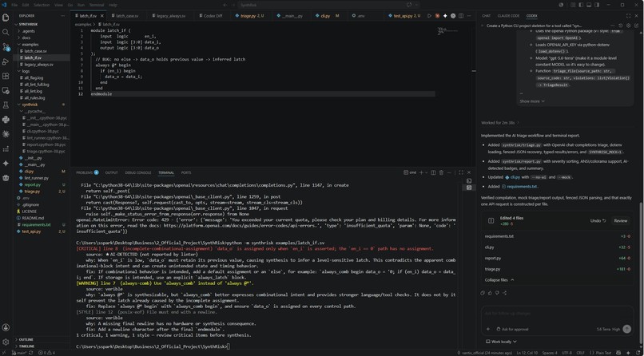Add attachment with plus in Codex input

coord(488,329)
